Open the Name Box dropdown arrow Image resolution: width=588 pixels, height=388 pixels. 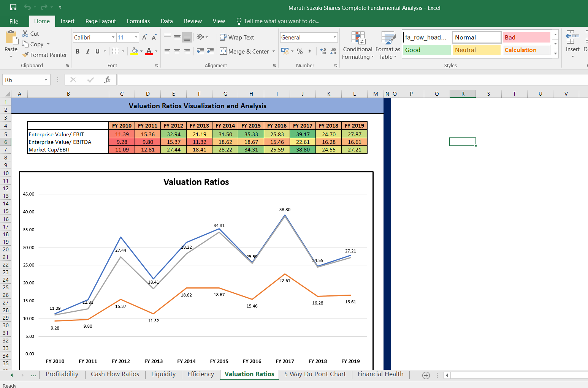tap(46, 80)
